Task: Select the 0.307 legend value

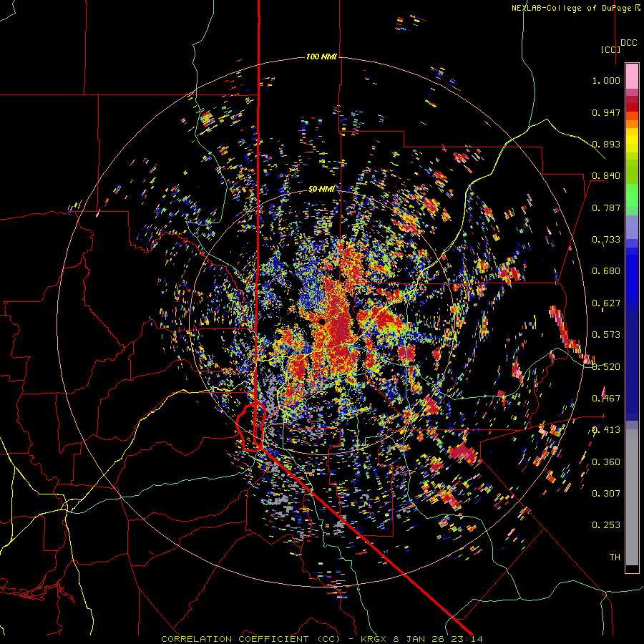Action: 606,494
